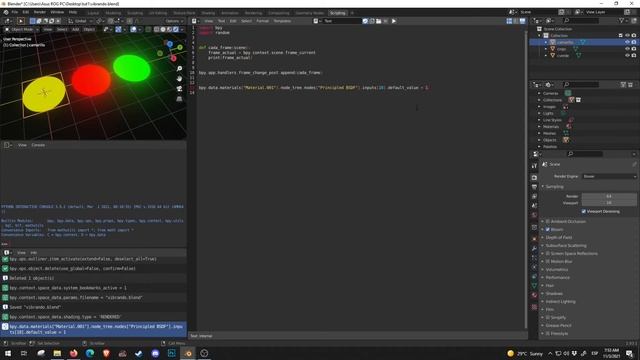Open the Physics properties tab
This screenshot has width=640, height=360.
point(534,267)
